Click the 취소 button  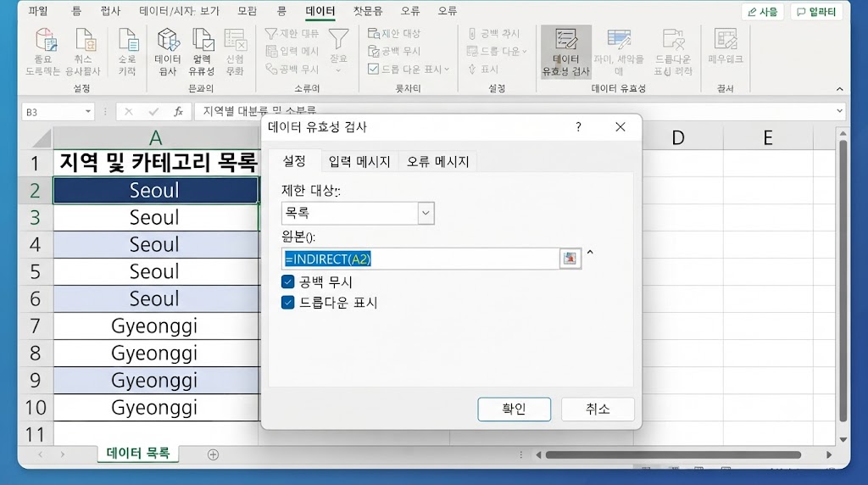coord(598,410)
